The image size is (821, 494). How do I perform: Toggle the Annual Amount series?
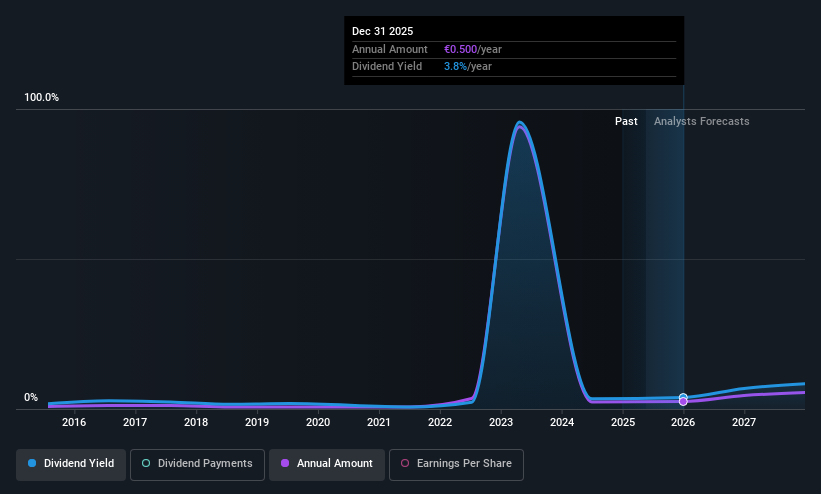click(327, 464)
